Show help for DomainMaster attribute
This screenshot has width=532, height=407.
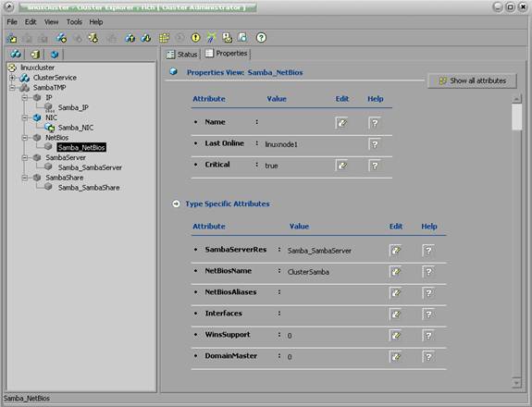coord(428,357)
